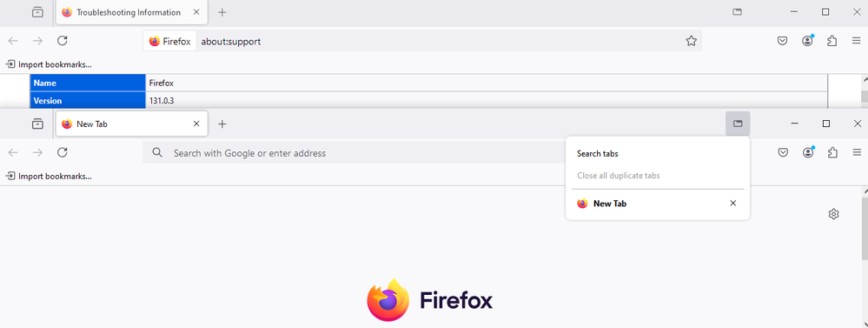The image size is (868, 328).
Task: Choose Search tabs in the popup
Action: tap(597, 153)
